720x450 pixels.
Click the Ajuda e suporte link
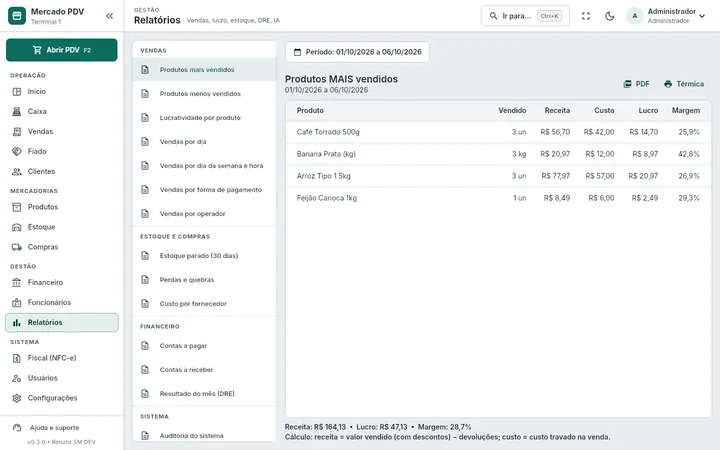54,428
